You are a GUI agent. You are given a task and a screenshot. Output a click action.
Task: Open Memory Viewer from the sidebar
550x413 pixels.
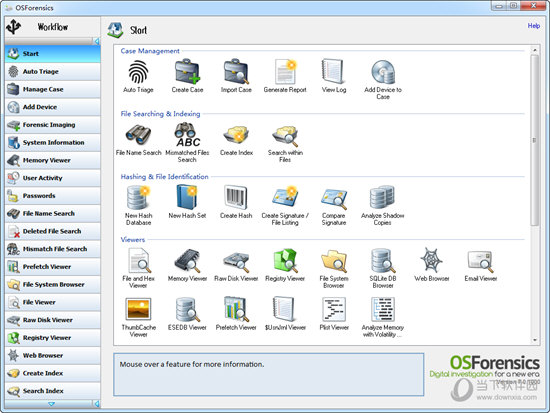[53, 160]
